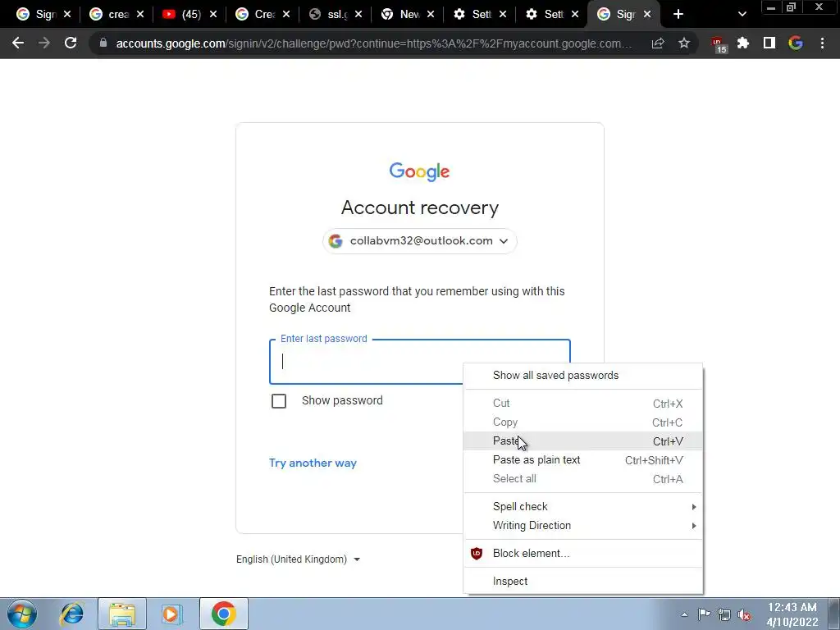Go back with the browser back arrow

coord(18,43)
